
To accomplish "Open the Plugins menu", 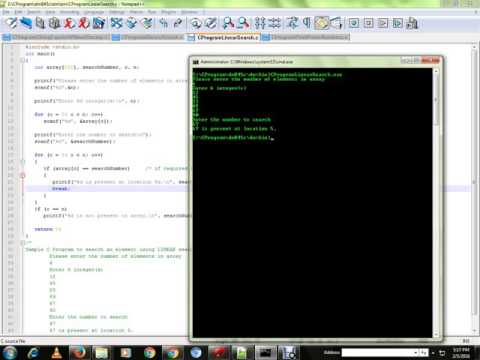I will (x=169, y=12).
